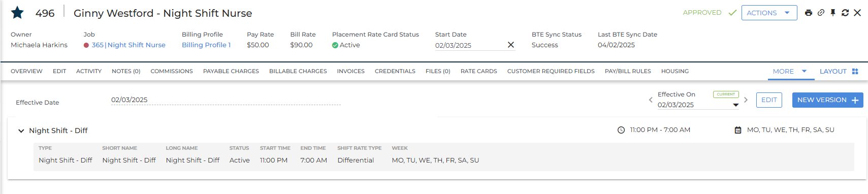Go to the Commissions tab
Image resolution: width=868 pixels, height=194 pixels.
point(172,72)
